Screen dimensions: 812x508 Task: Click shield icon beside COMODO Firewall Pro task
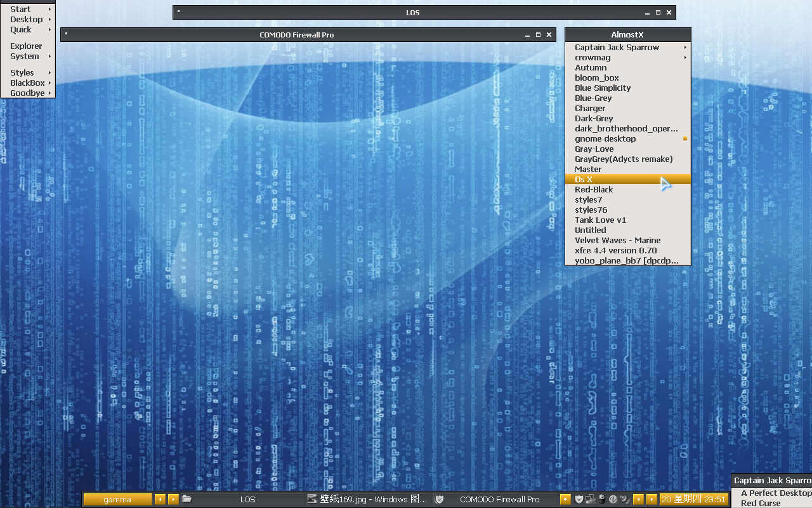[x=439, y=500]
